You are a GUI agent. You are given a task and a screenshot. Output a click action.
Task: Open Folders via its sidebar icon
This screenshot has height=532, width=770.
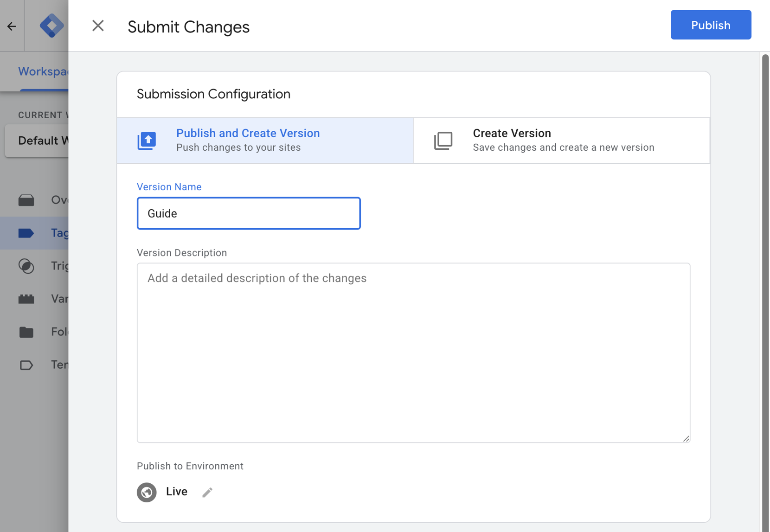(26, 332)
